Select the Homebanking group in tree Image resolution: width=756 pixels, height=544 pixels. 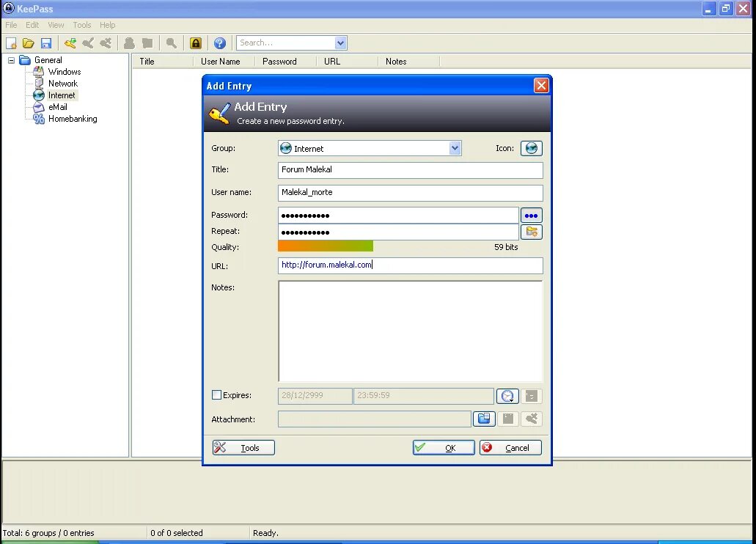pos(73,119)
